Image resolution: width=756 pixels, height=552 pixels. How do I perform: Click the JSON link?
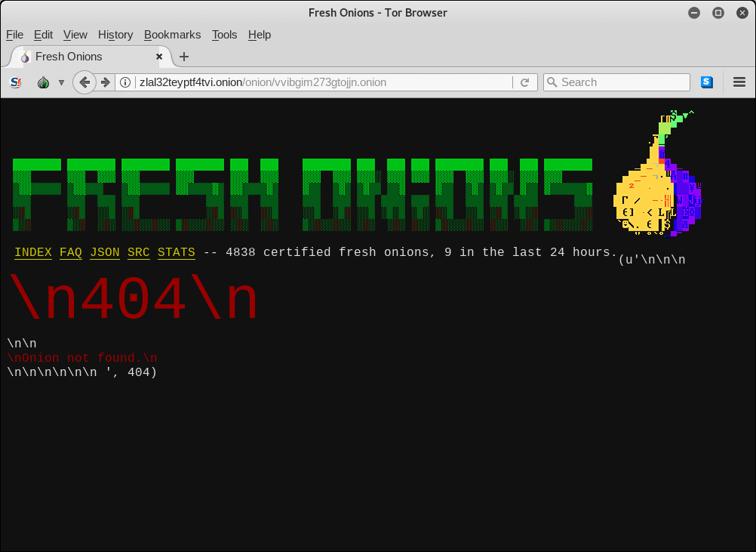[105, 252]
